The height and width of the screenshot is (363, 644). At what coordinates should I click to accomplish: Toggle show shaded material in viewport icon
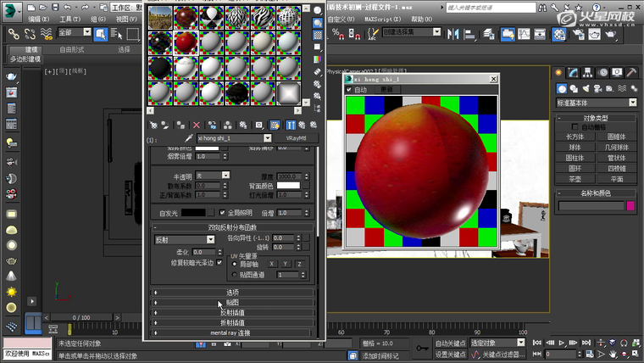coord(275,125)
